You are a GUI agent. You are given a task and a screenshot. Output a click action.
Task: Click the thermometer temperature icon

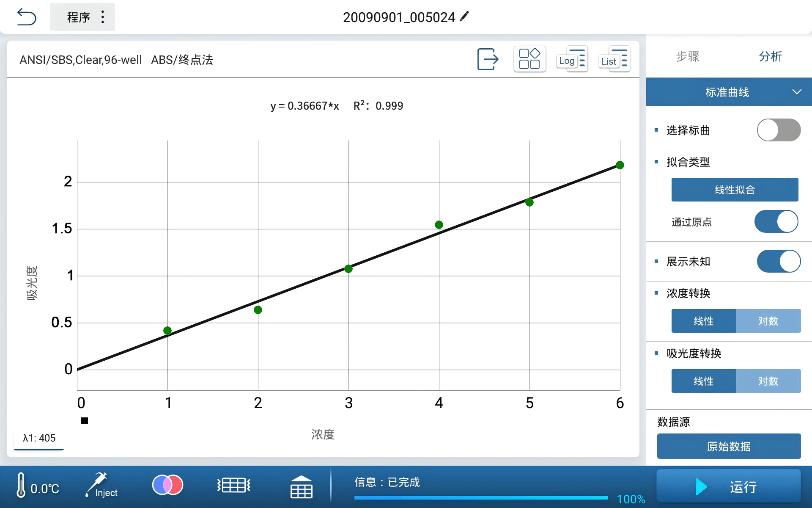(21, 485)
